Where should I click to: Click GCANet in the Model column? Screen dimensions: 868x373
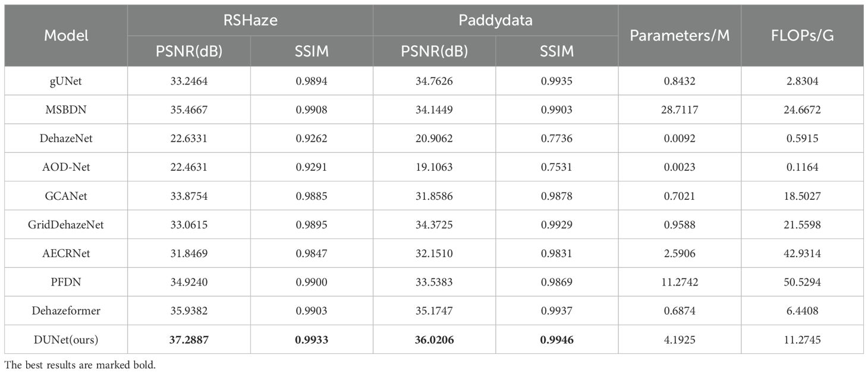tap(66, 196)
